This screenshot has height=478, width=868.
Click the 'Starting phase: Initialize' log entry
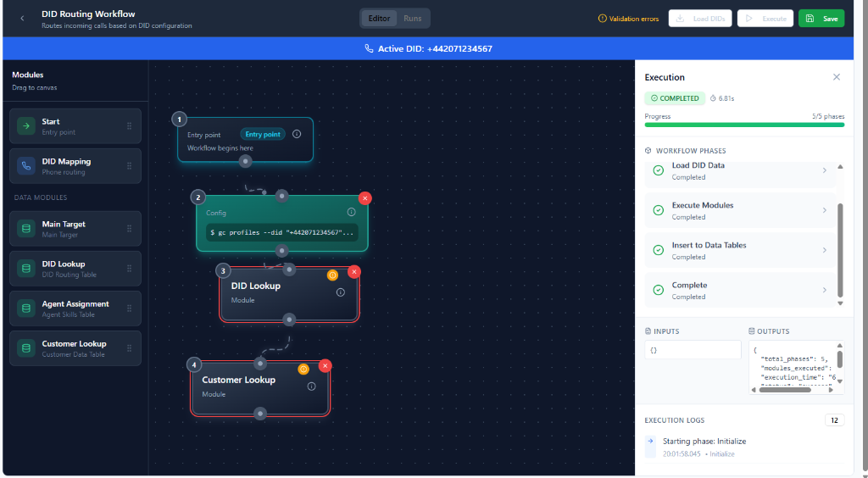[744, 447]
